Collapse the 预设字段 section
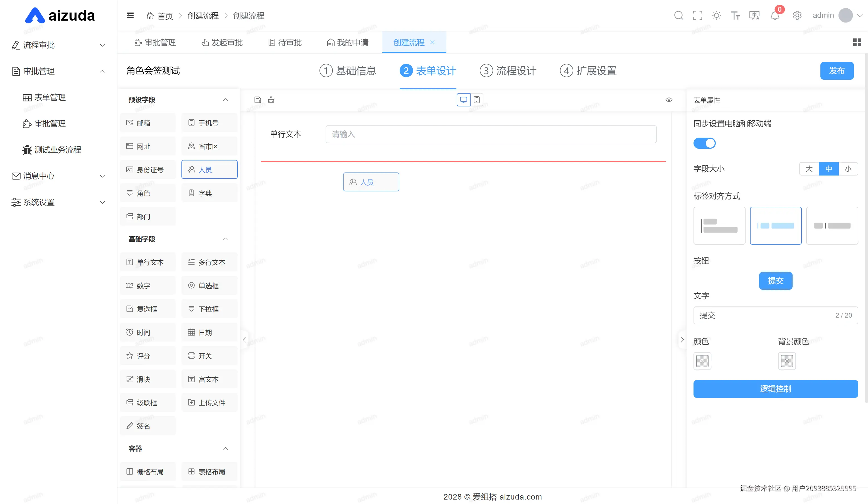The width and height of the screenshot is (868, 504). tap(225, 100)
